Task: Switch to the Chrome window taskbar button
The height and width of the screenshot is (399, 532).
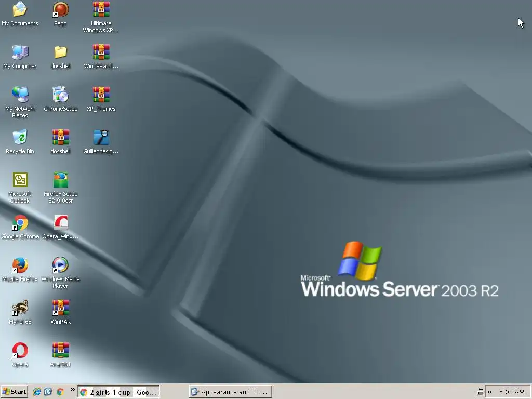Action: click(x=118, y=392)
